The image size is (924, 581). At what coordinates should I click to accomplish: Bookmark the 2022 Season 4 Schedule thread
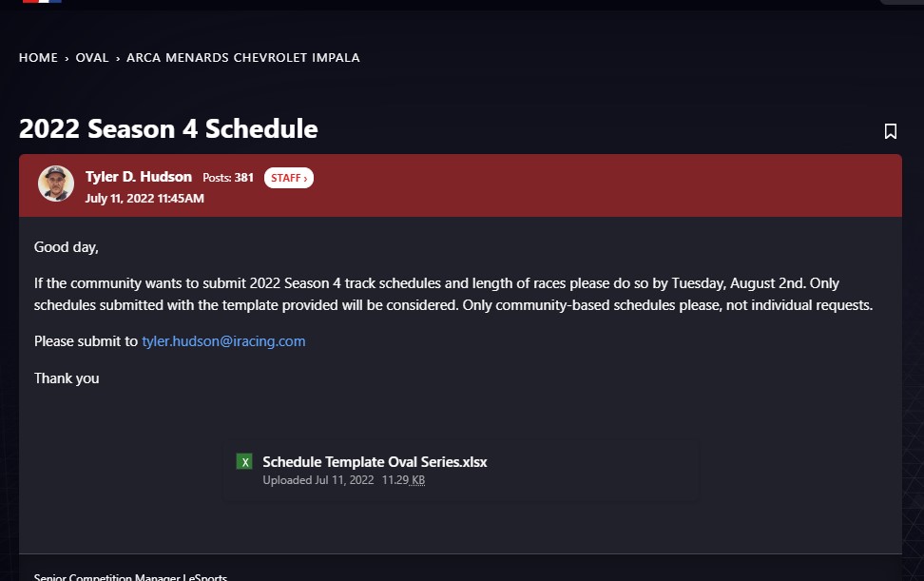(x=891, y=131)
